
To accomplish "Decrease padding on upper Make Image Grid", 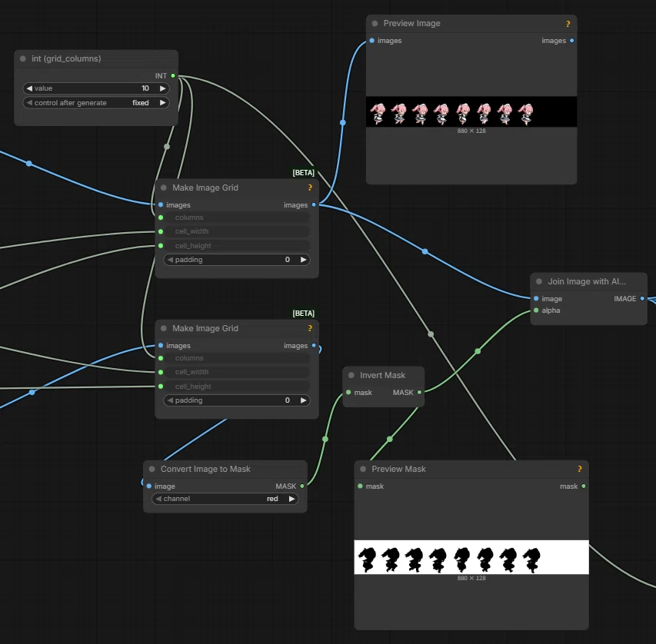I will pos(170,260).
